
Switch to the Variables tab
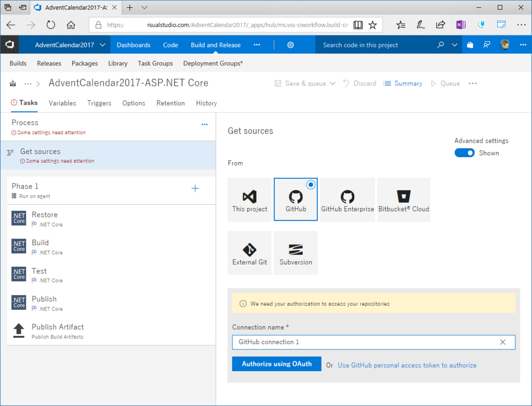[62, 103]
